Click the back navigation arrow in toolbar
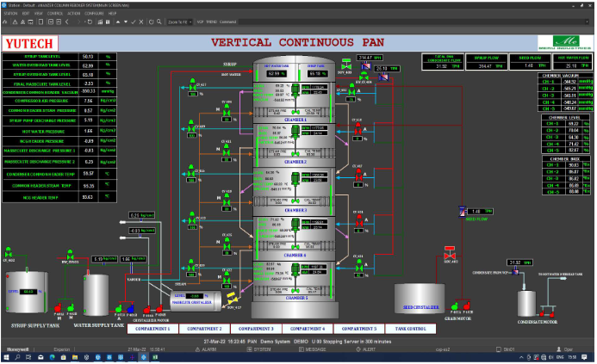The image size is (597, 364). (67, 22)
